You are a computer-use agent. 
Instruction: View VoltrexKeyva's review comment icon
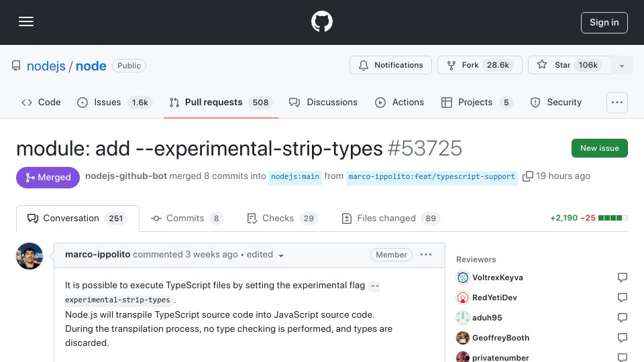click(x=623, y=278)
